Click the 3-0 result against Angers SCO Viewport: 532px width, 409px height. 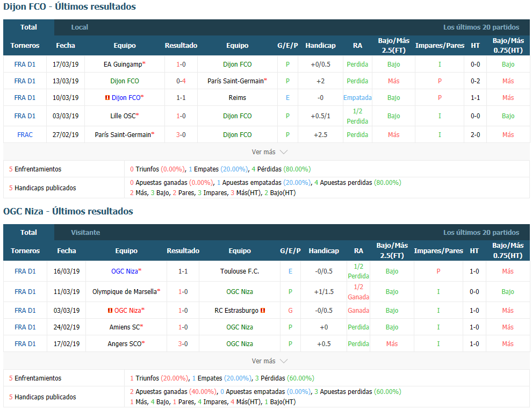pos(183,344)
